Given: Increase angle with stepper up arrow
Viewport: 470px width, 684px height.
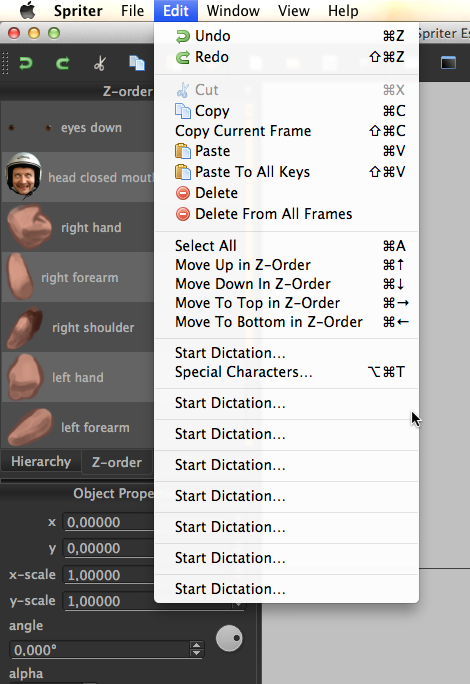Looking at the screenshot, I should [197, 645].
